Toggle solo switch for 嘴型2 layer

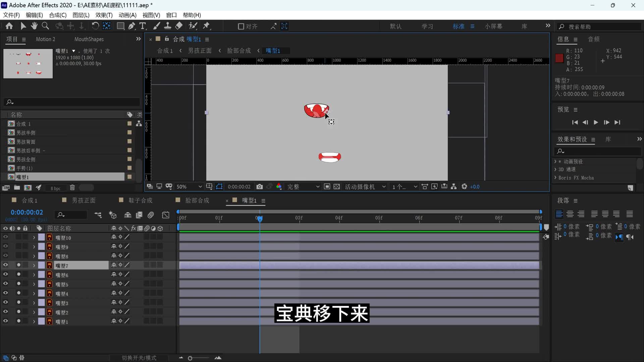pos(19,312)
